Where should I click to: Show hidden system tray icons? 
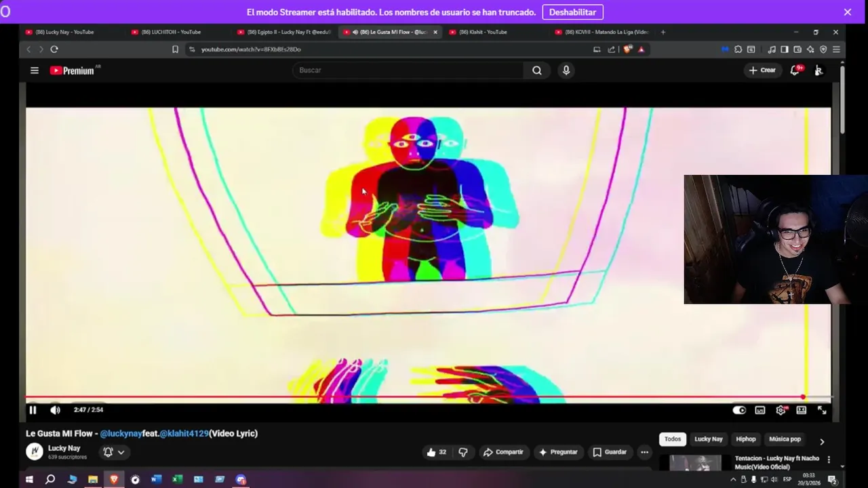pos(733,479)
